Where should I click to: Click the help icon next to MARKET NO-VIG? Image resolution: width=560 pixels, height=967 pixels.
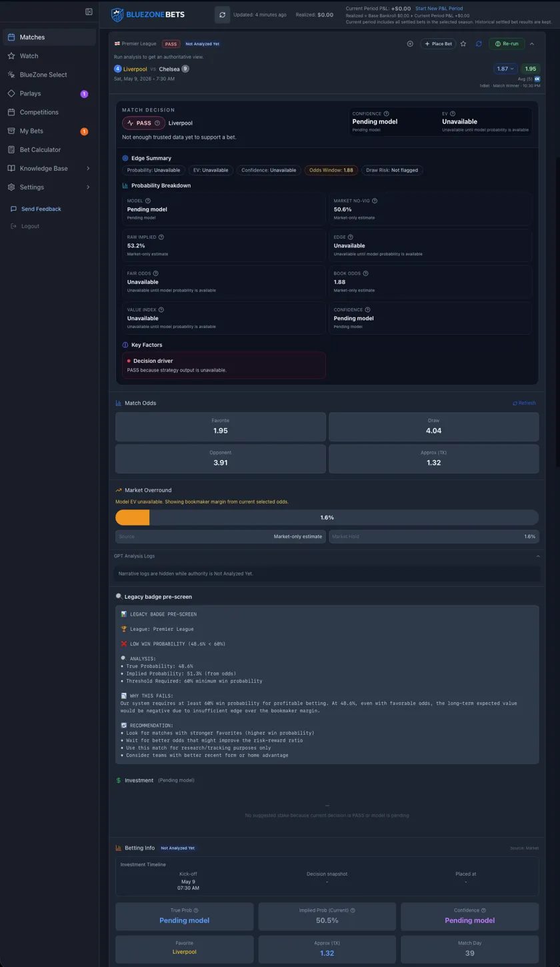pos(375,201)
